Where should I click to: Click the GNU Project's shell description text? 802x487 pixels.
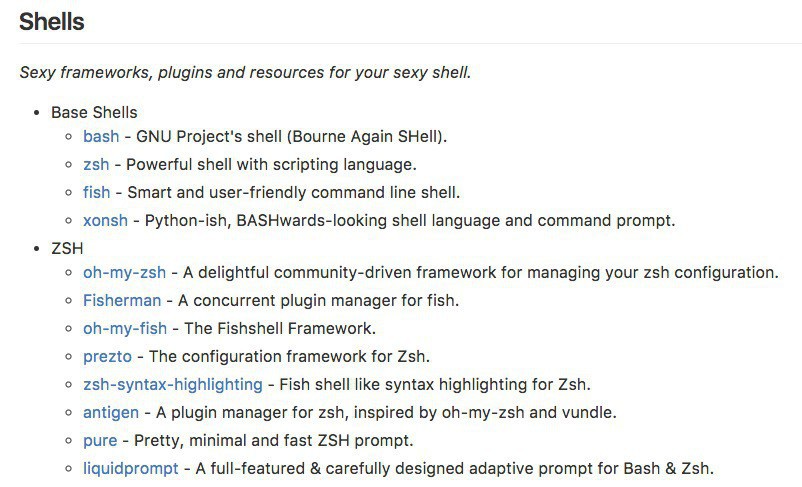tap(292, 136)
